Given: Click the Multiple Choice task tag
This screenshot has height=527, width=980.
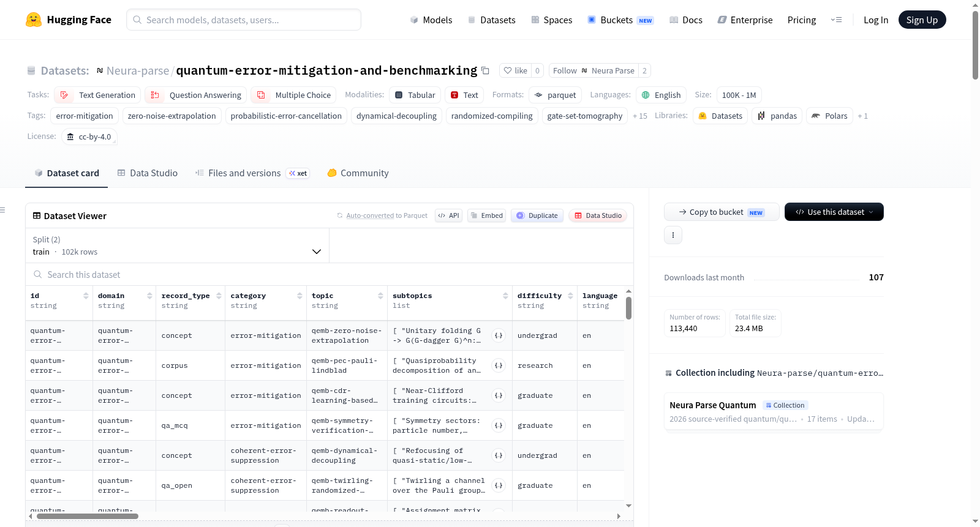Looking at the screenshot, I should (x=294, y=95).
